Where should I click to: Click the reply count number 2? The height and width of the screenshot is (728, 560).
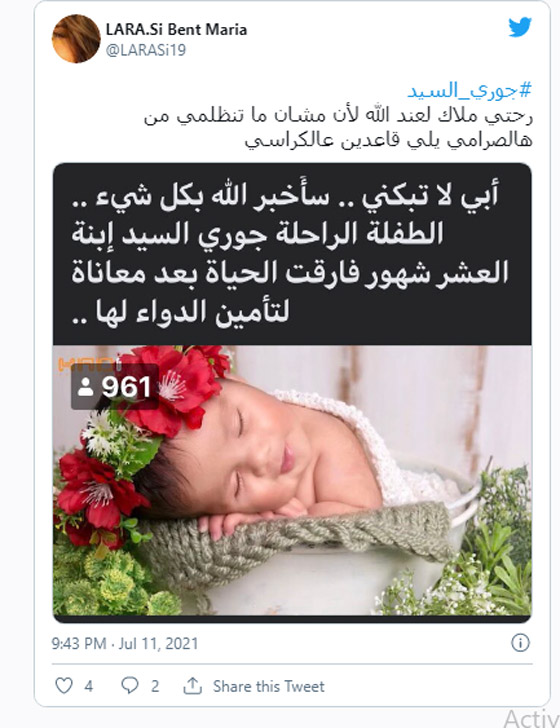[155, 686]
